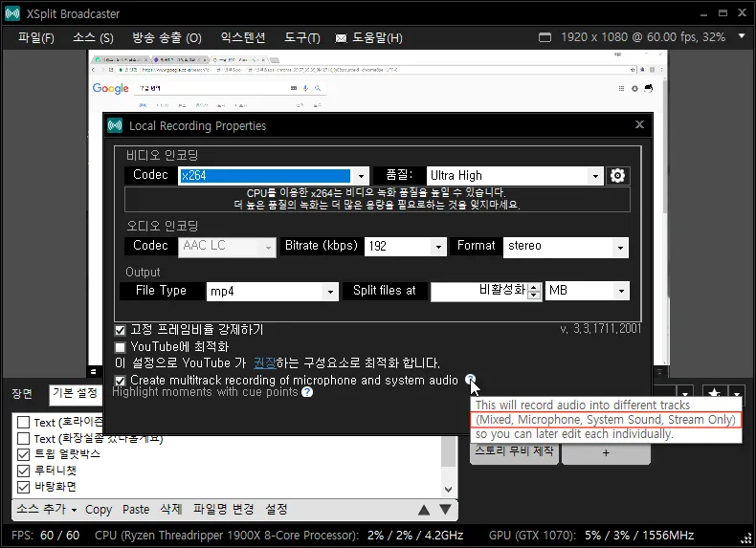Image resolution: width=756 pixels, height=548 pixels.
Task: Toggle 고정 프레임비율 강제하기 checkbox
Action: pos(120,330)
